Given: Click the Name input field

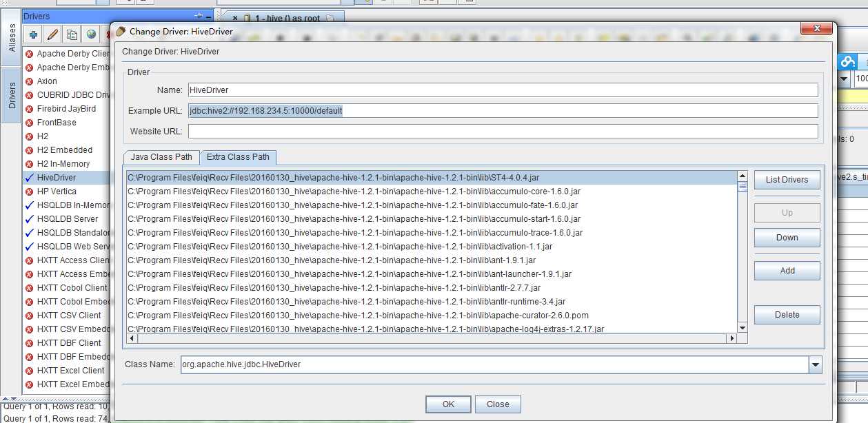Looking at the screenshot, I should click(x=503, y=90).
